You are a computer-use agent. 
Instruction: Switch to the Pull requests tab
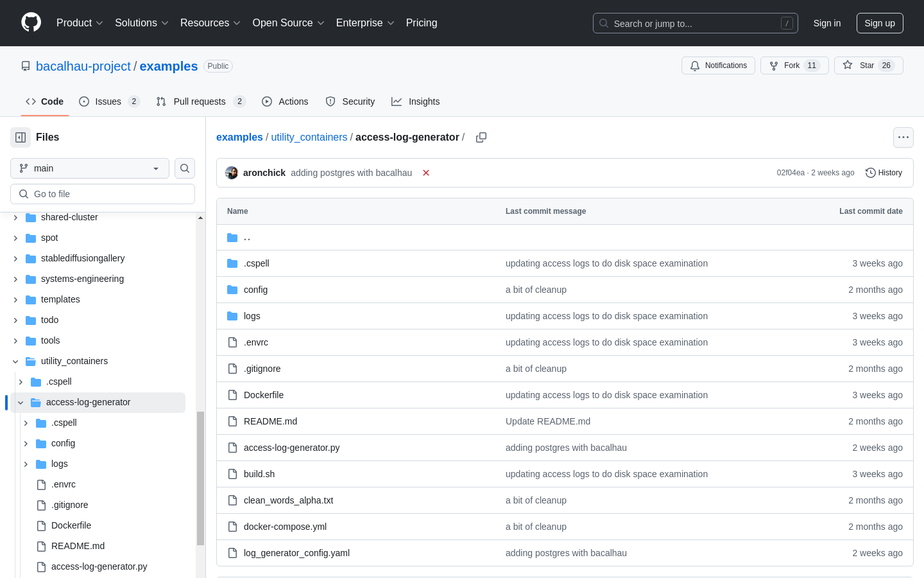pyautogui.click(x=201, y=101)
